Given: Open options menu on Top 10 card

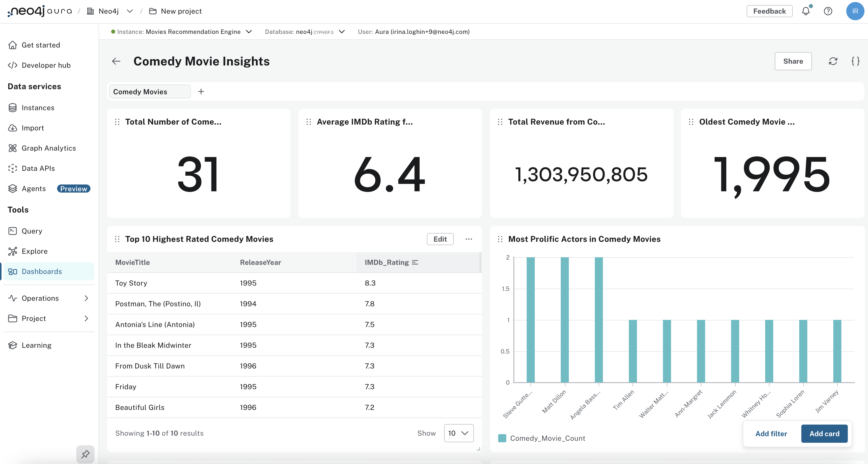Looking at the screenshot, I should (x=469, y=239).
